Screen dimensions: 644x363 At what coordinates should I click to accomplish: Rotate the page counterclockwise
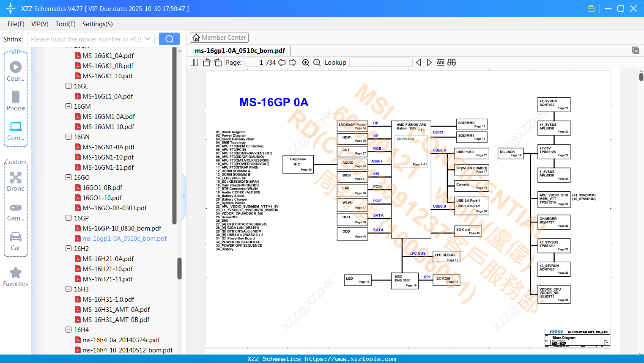point(207,63)
